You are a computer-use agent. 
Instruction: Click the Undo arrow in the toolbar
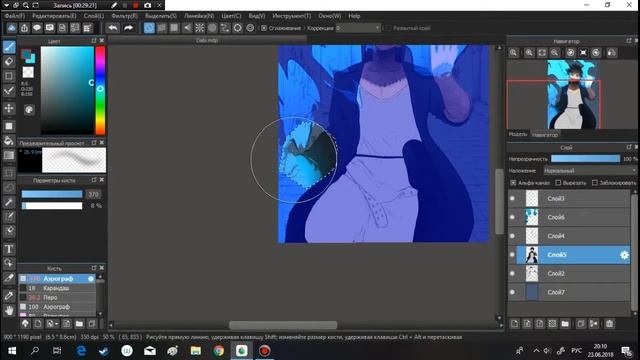tap(113, 28)
